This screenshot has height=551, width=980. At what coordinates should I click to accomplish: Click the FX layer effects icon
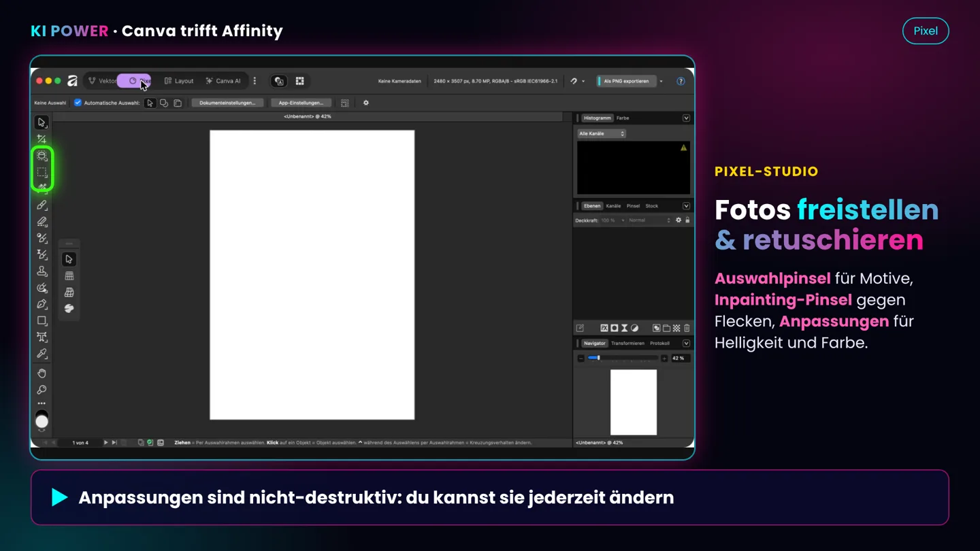pos(604,328)
